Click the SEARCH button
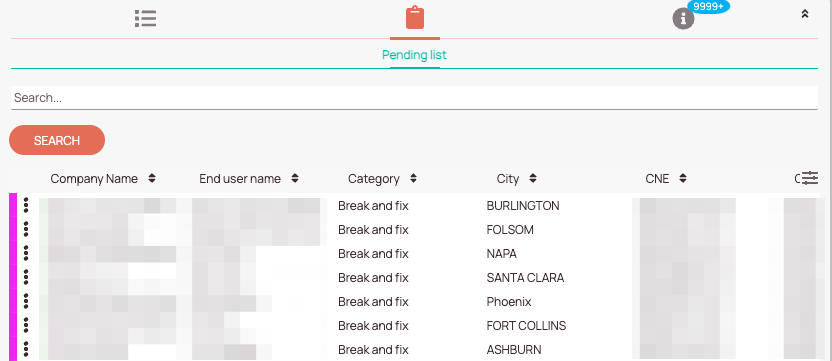This screenshot has height=361, width=832. 57,140
